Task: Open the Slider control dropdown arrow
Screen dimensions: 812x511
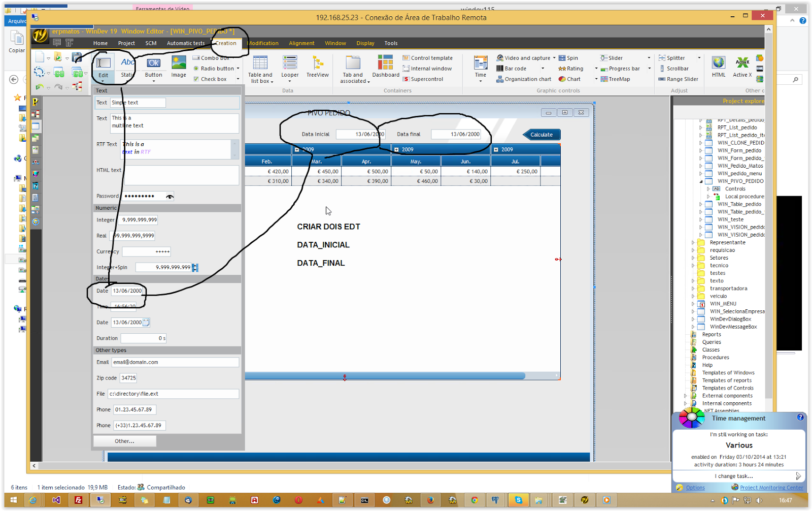Action: tap(649, 58)
